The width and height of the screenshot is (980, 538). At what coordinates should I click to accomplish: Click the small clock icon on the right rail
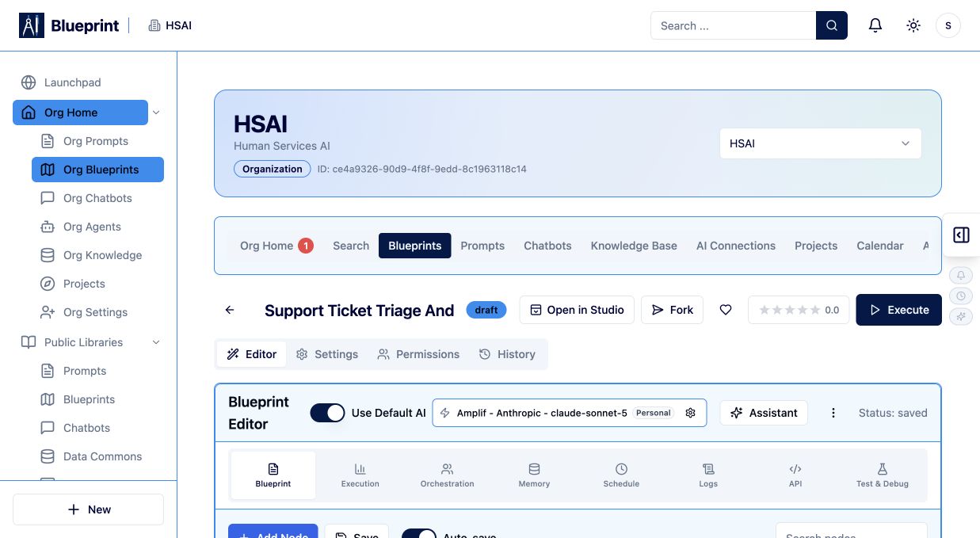(x=961, y=296)
